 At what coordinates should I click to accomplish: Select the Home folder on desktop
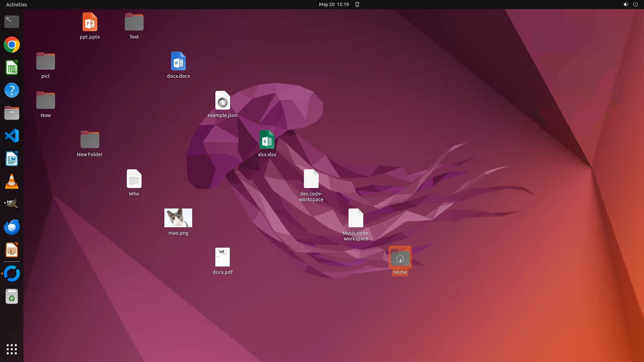tap(400, 258)
